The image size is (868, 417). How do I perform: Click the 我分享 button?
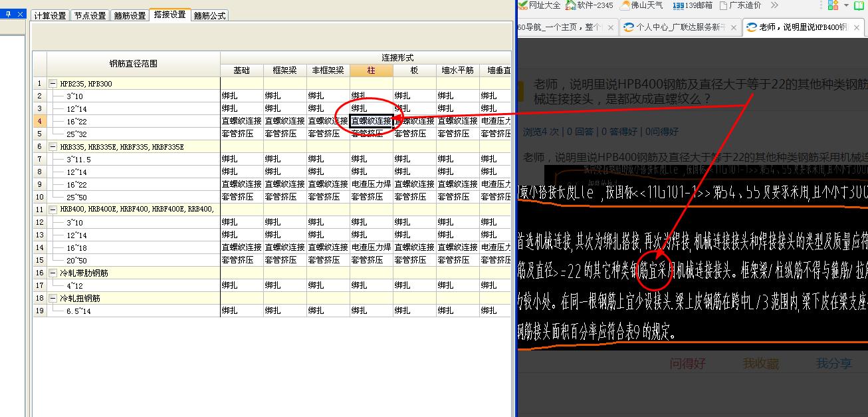[x=833, y=363]
